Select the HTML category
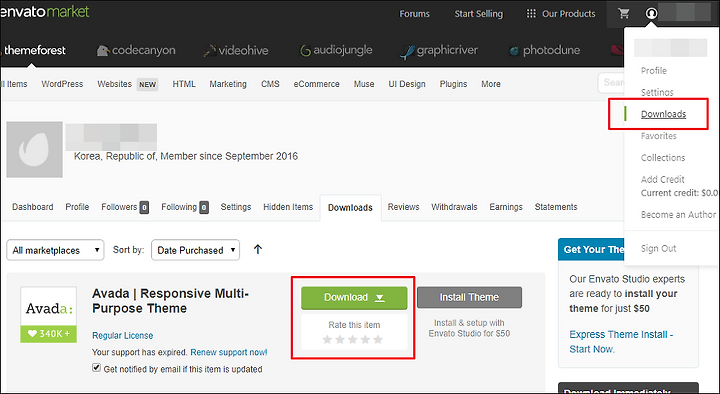This screenshot has height=394, width=720. click(184, 84)
